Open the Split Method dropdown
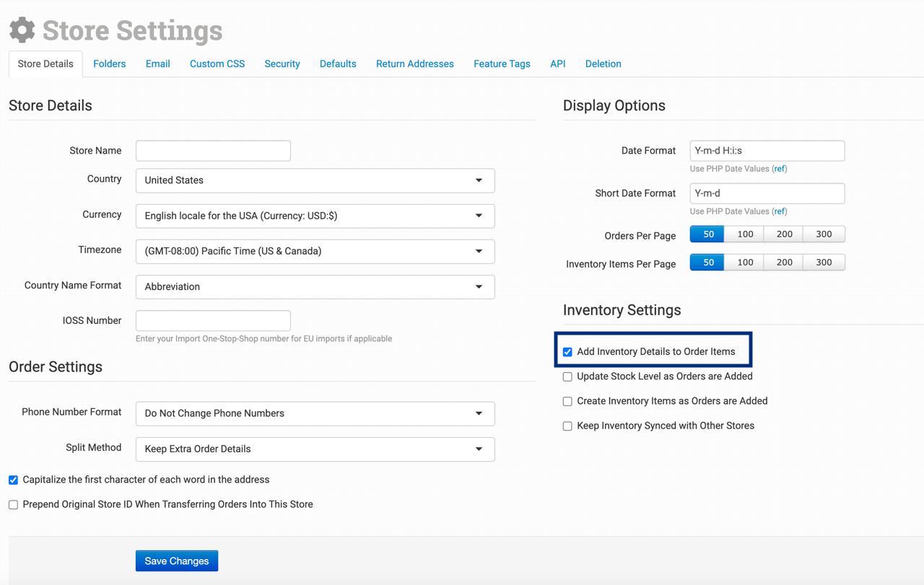 click(x=315, y=449)
